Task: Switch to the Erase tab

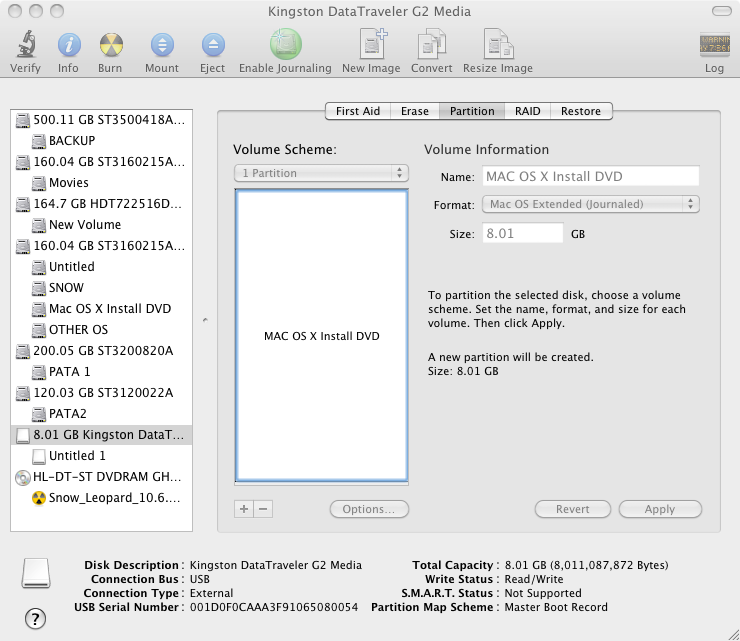Action: coord(415,111)
